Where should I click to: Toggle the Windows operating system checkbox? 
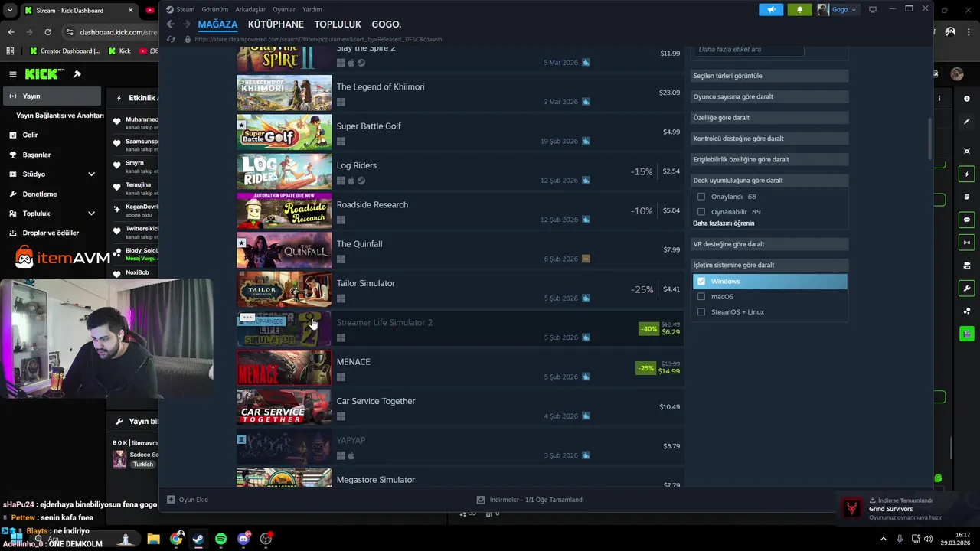[701, 281]
